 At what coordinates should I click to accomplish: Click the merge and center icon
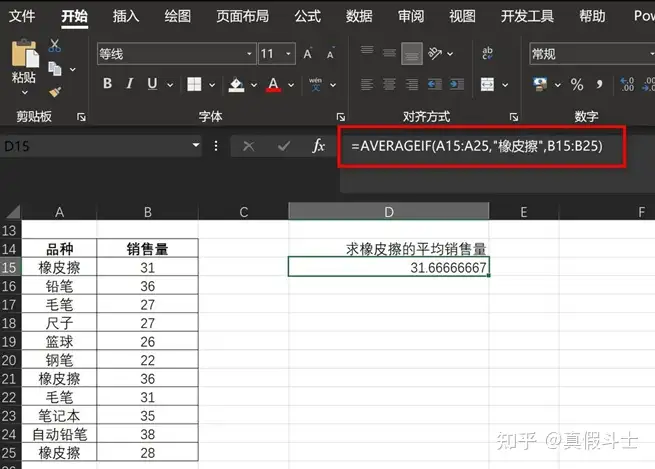487,84
